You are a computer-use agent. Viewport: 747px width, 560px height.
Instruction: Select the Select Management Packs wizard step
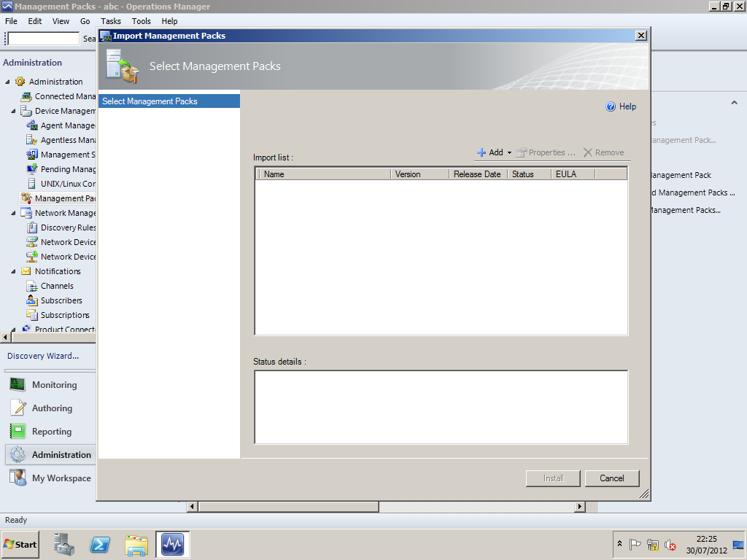pos(169,101)
